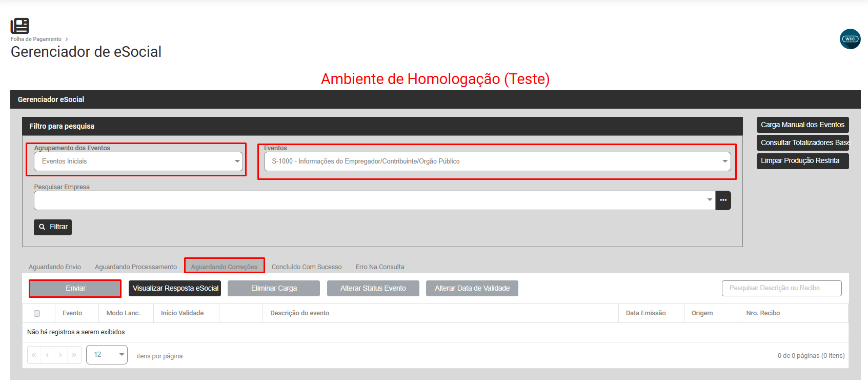Open the WIKI help icon
The width and height of the screenshot is (868, 386).
(850, 39)
